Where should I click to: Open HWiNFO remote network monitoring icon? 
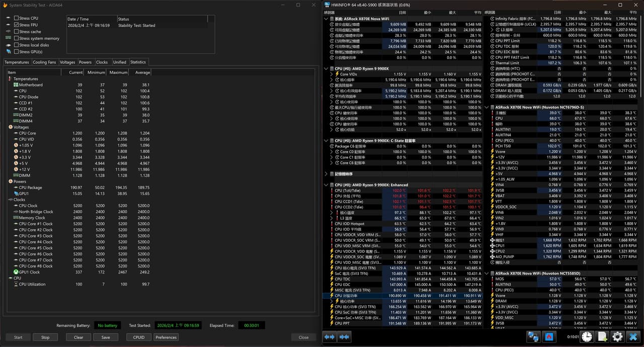[x=534, y=337]
